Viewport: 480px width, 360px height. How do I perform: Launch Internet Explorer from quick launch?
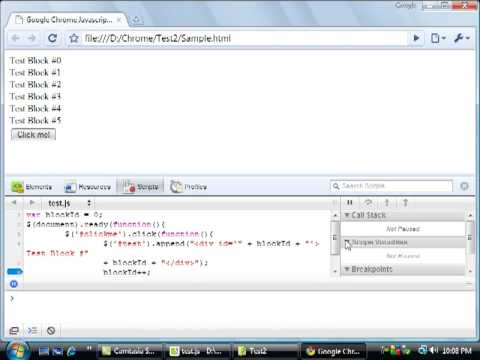click(71, 351)
